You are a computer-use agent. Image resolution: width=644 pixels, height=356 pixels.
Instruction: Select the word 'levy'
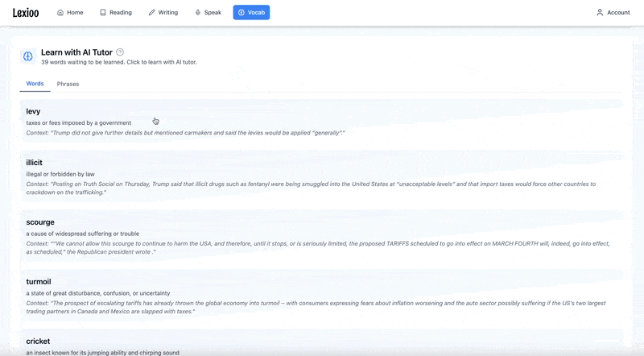pos(33,111)
